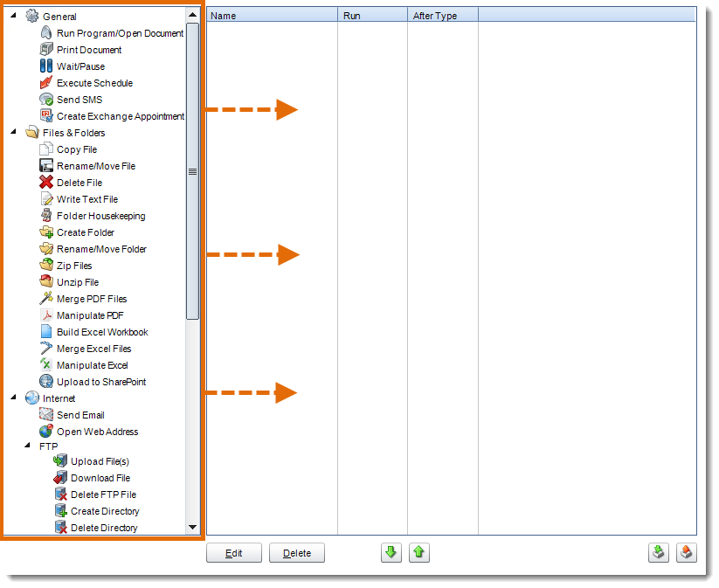
Task: Click the FTP Create Directory icon
Action: coord(60,510)
